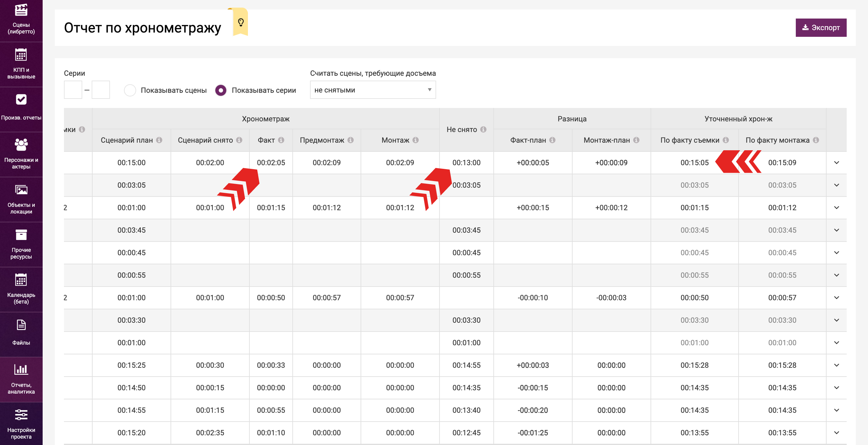Click the Экспорт button
The image size is (868, 445).
821,28
